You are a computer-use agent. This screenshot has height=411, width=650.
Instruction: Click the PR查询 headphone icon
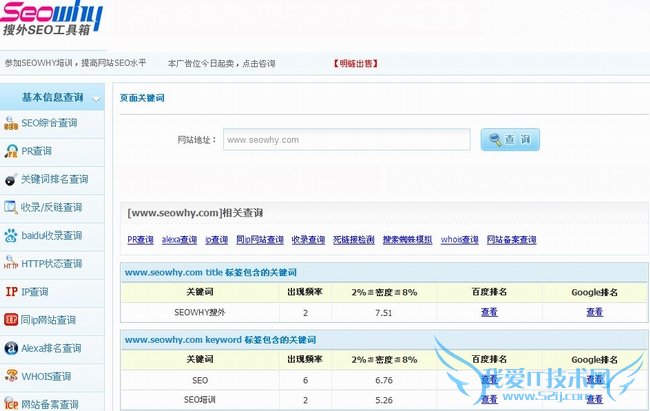(x=11, y=151)
